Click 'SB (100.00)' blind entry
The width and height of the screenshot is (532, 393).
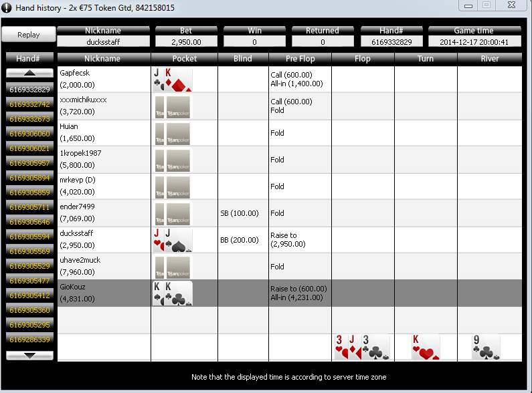point(240,213)
